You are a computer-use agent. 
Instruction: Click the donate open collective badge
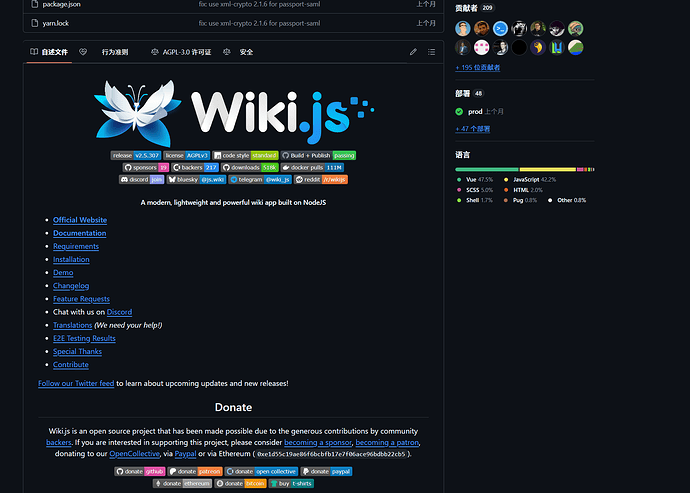261,471
